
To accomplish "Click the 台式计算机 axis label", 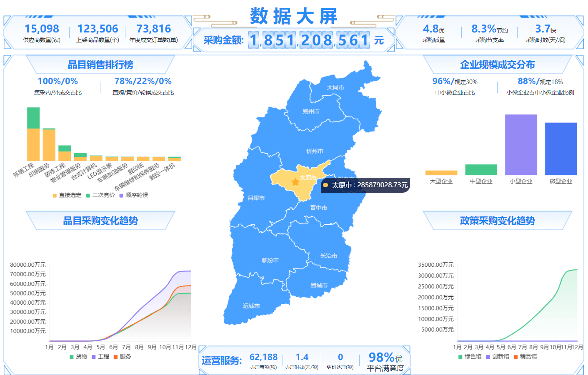I will 84,172.
